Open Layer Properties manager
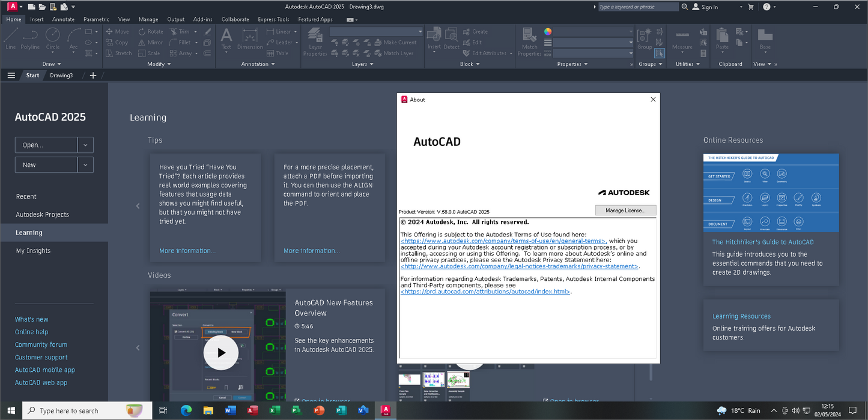This screenshot has width=868, height=420. coord(315,41)
